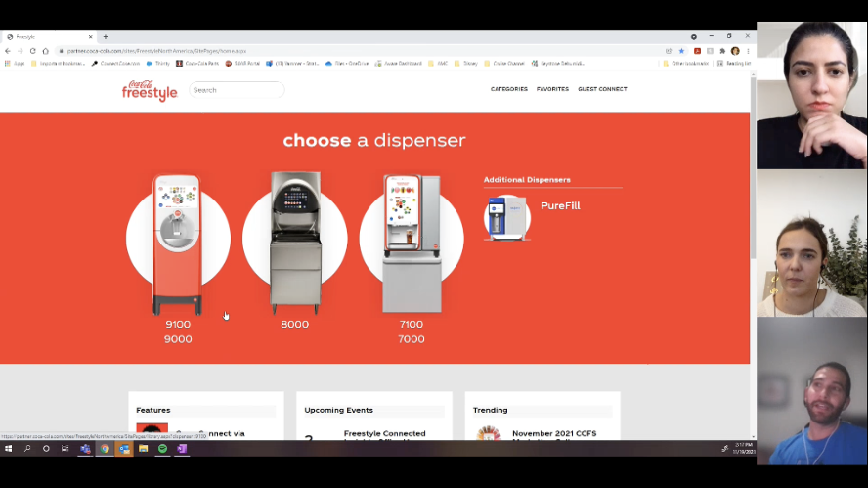Screen dimensions: 868x489
Task: Select the 7100/7000 dispenser image
Action: (412, 243)
